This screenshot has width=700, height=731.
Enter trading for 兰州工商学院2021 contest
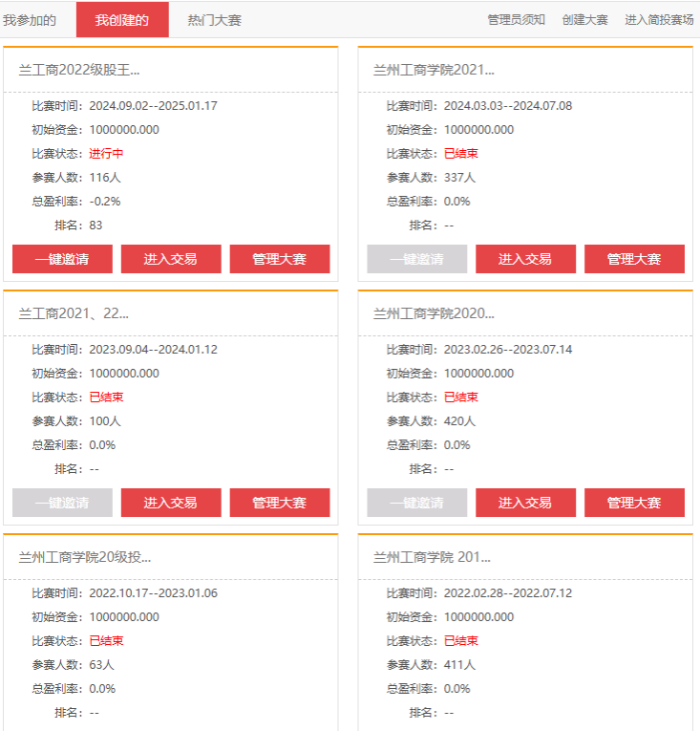point(525,259)
